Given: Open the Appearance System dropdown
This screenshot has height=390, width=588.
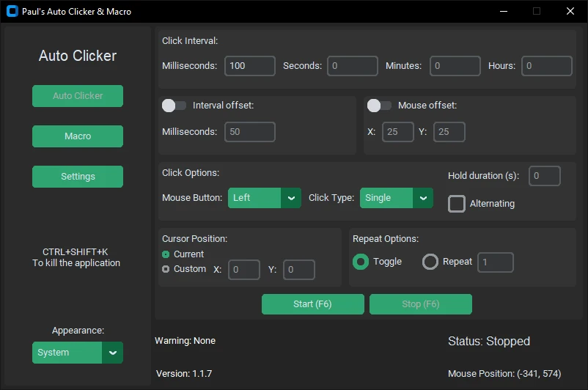Looking at the screenshot, I should 78,353.
